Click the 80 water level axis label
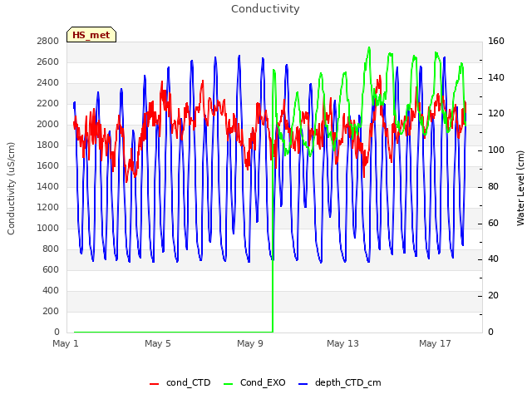Viewport: 532px width, 399px height. 493,186
